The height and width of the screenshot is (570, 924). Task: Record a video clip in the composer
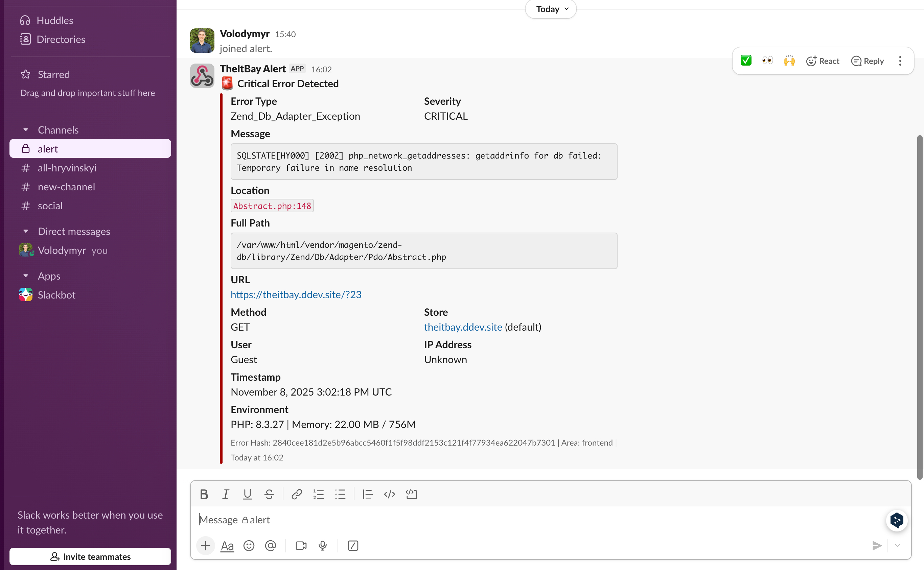[x=300, y=546]
